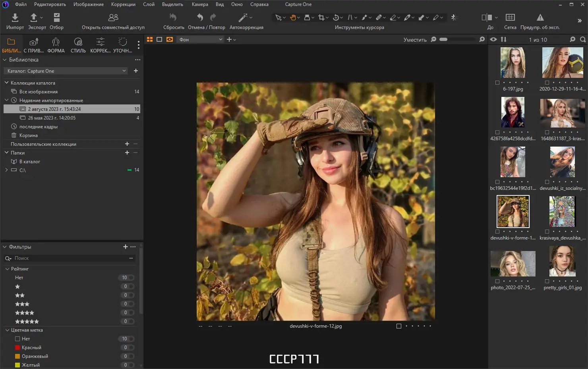Open the Коррекции menu
The image size is (588, 369).
click(x=123, y=4)
